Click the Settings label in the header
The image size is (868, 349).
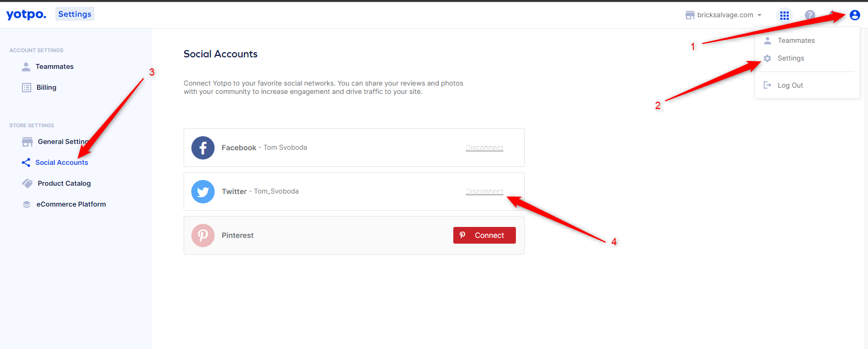point(75,14)
